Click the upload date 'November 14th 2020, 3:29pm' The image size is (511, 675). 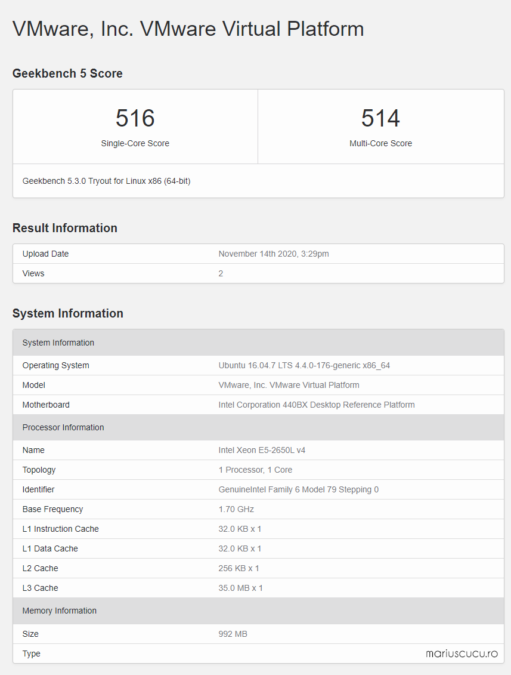pyautogui.click(x=273, y=254)
